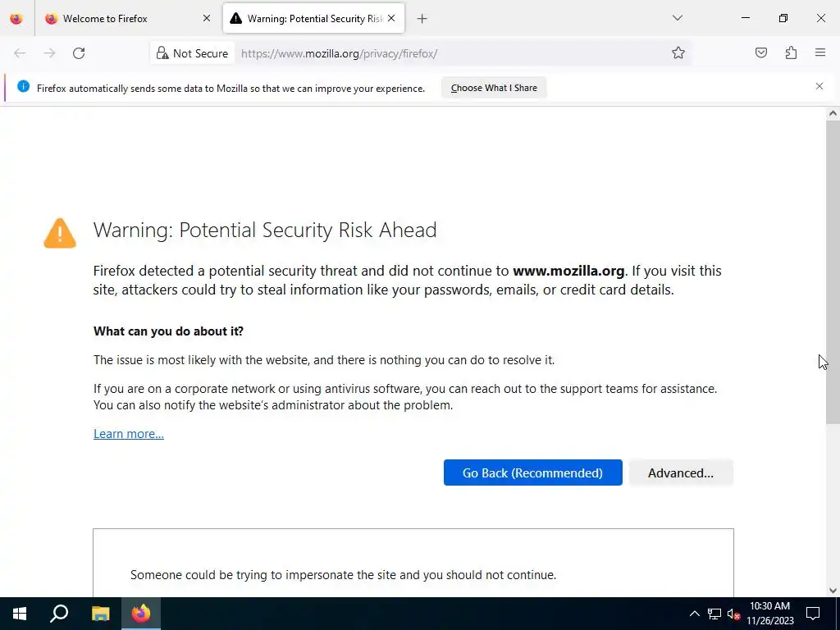Open the Firefox View icon in the tab bar
Viewport: 840px width, 630px height.
[16, 19]
